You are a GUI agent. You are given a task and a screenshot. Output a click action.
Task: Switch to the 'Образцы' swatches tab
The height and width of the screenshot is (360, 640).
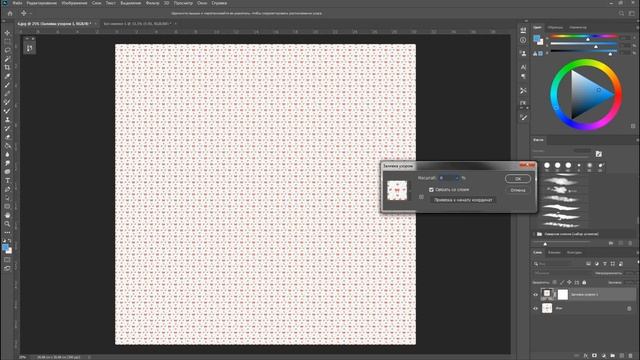(x=555, y=27)
